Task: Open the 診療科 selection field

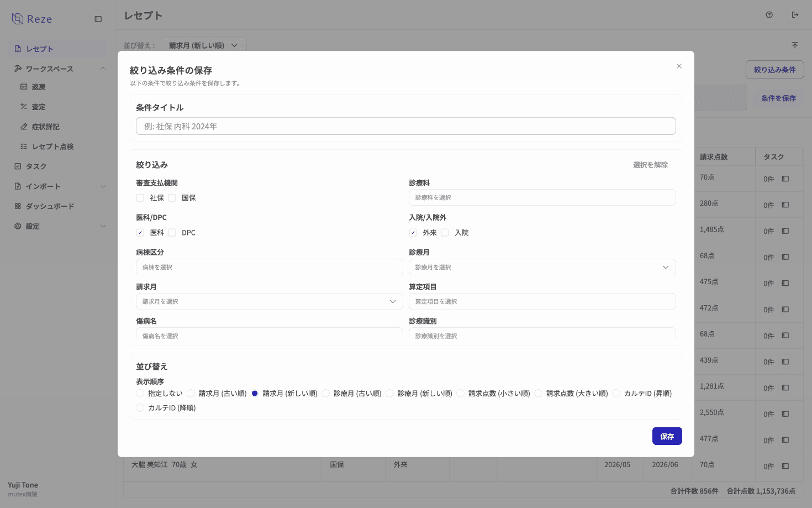Action: click(542, 197)
